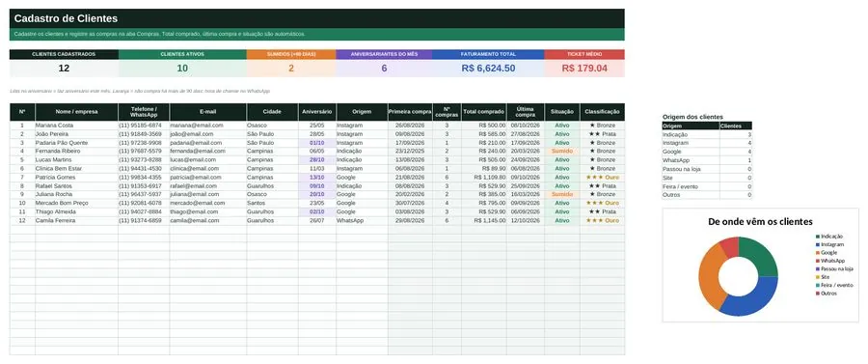Select the name cell 'Lucas Martins'
This screenshot has width=868, height=364.
click(x=76, y=159)
